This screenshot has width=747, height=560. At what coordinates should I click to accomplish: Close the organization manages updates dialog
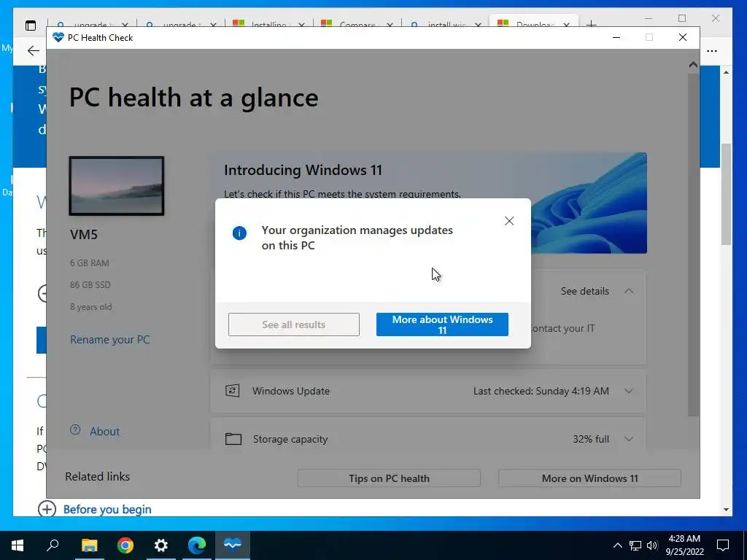(509, 221)
